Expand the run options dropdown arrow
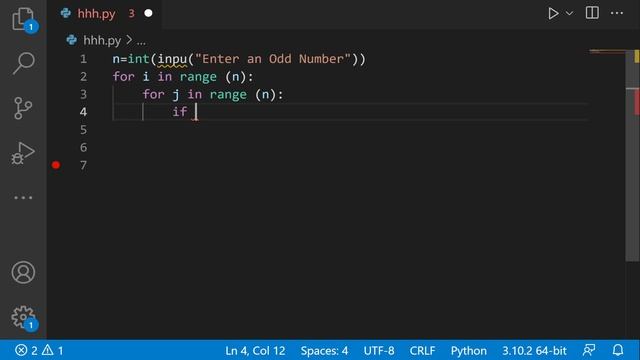This screenshot has width=640, height=360. click(569, 13)
